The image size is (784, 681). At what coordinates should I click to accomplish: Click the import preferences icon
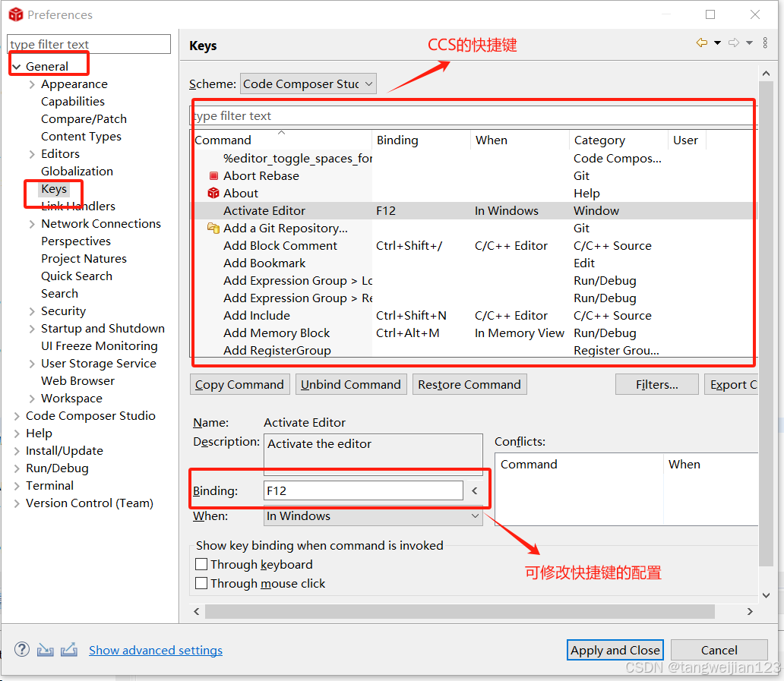tap(45, 650)
